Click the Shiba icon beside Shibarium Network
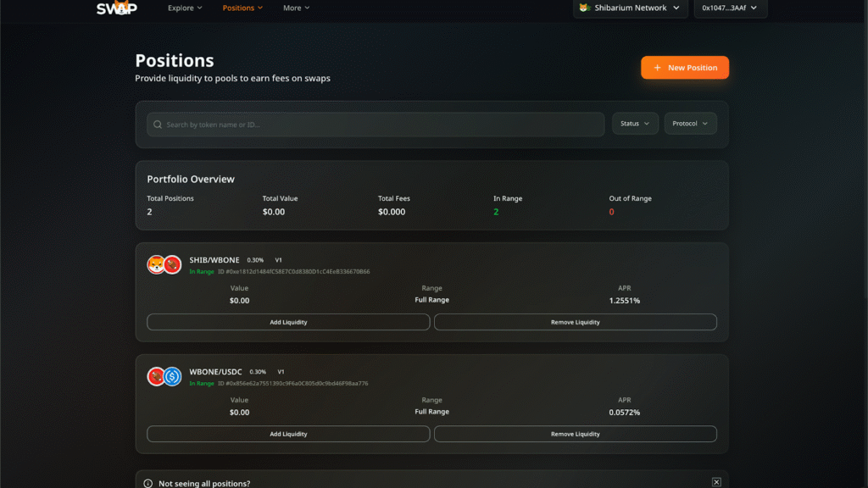This screenshot has height=488, width=868. 584,8
